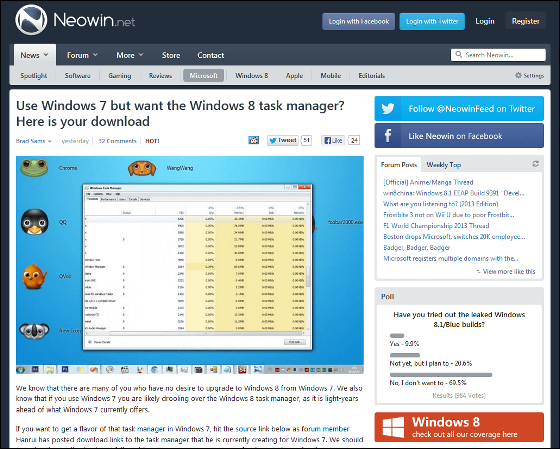This screenshot has height=449, width=560.
Task: Click the search magnifier icon
Action: (459, 54)
